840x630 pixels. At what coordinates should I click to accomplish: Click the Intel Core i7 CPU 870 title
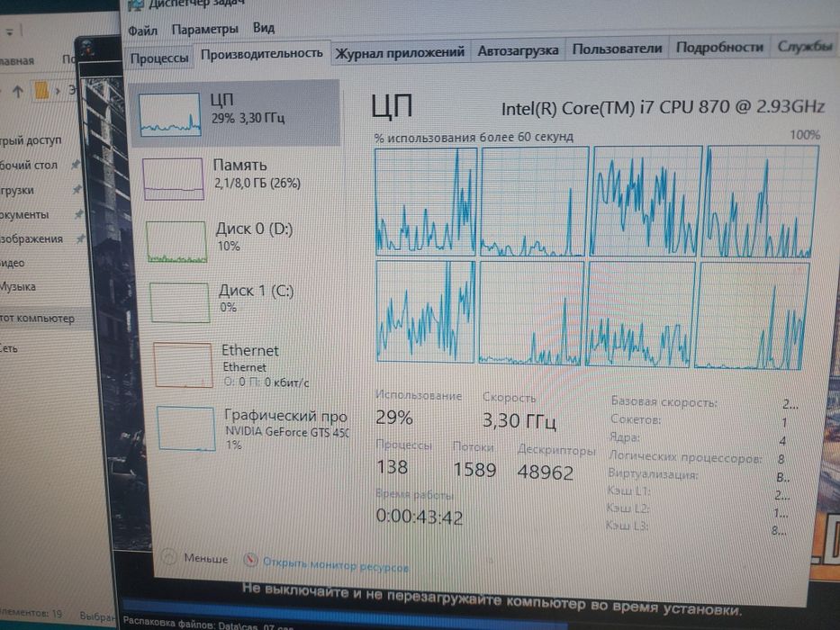[663, 107]
